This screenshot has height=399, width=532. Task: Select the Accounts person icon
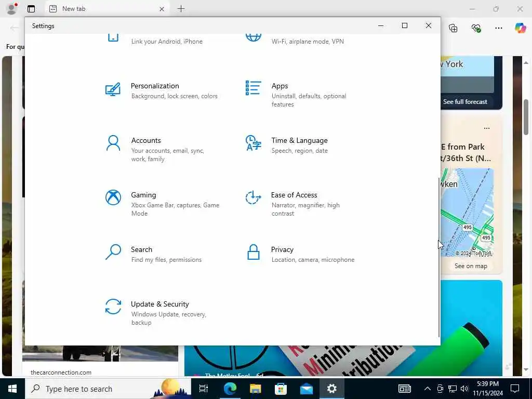click(x=113, y=143)
